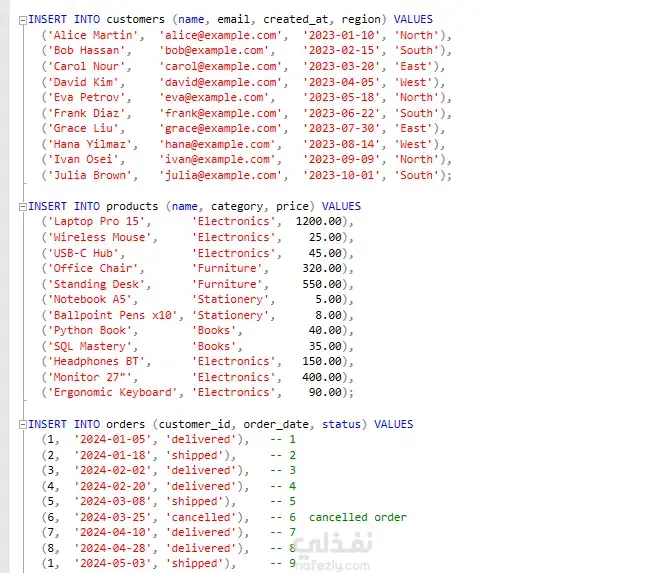Collapse the INSERT INTO customers block
The height and width of the screenshot is (573, 665).
point(23,20)
